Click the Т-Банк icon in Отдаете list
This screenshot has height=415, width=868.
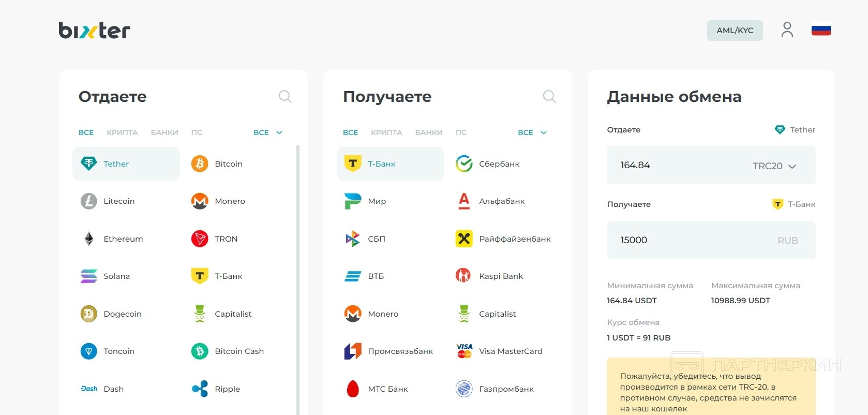click(200, 276)
